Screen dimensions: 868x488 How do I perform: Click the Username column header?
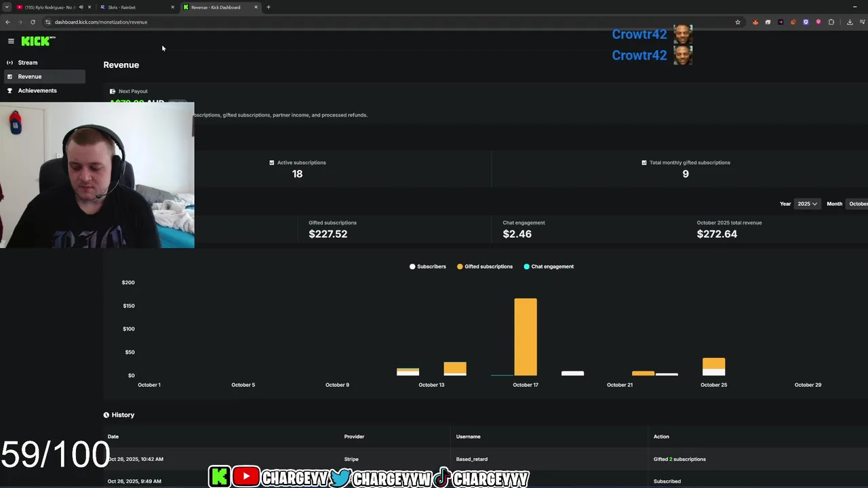468,436
